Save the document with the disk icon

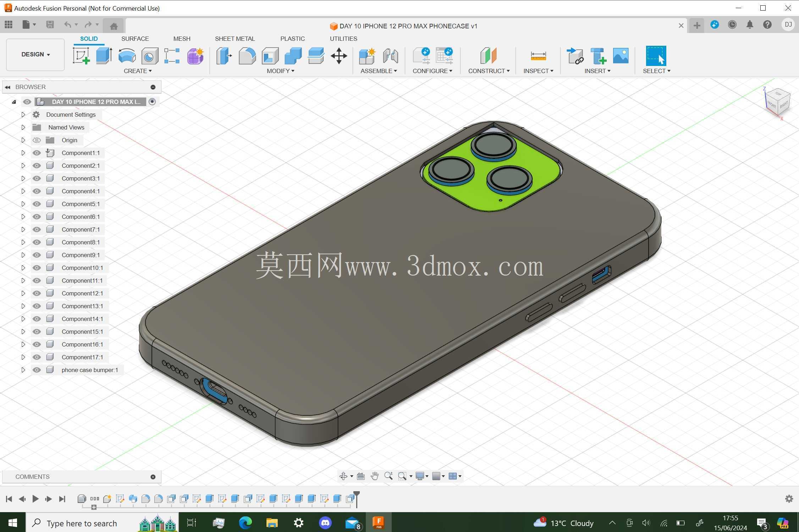tap(50, 24)
